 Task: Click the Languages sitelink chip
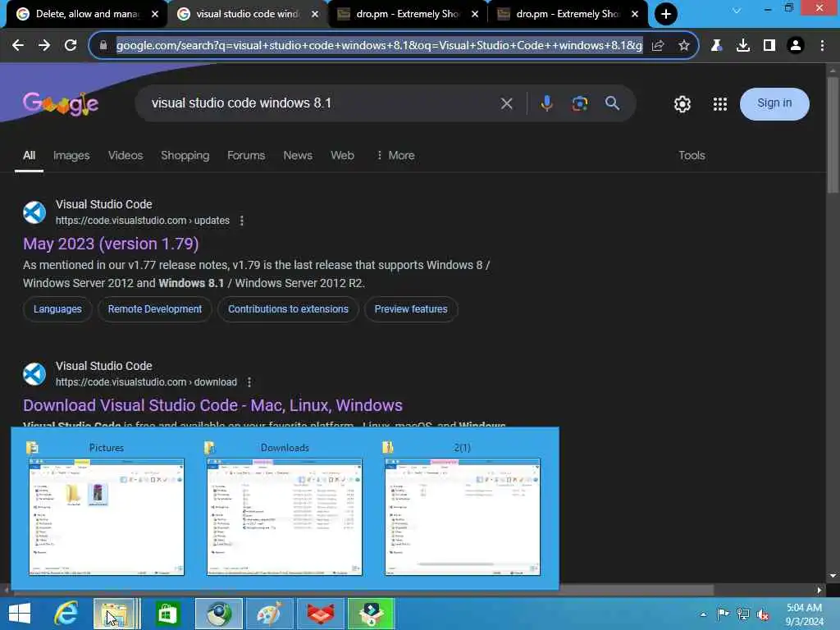(57, 309)
